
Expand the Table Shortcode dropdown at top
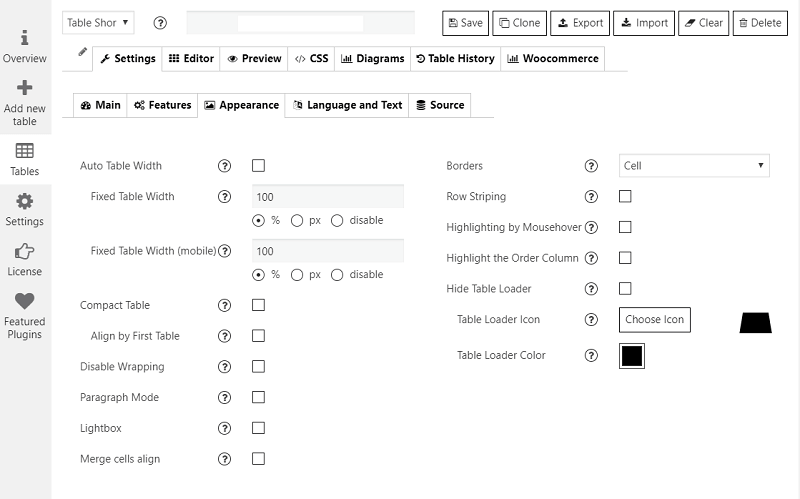[98, 23]
